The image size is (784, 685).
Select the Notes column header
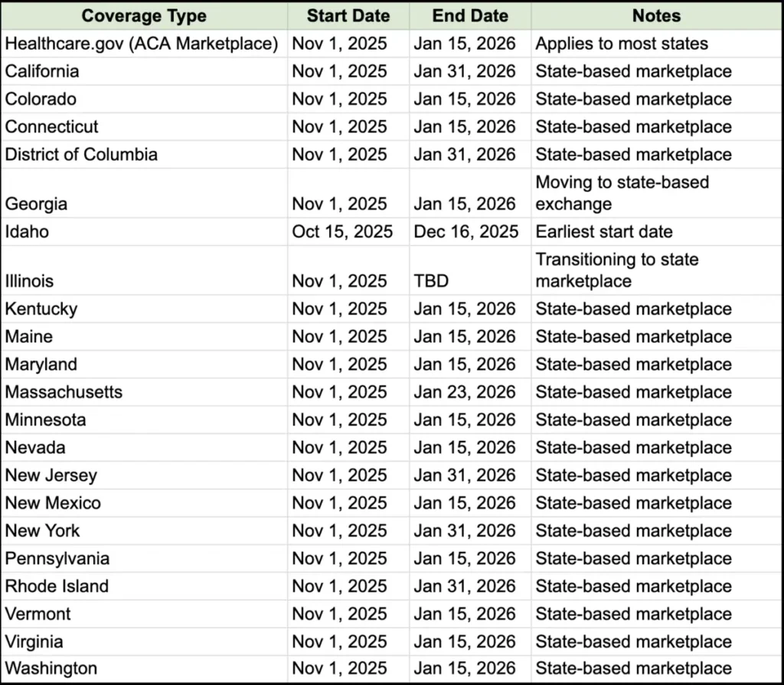[656, 15]
